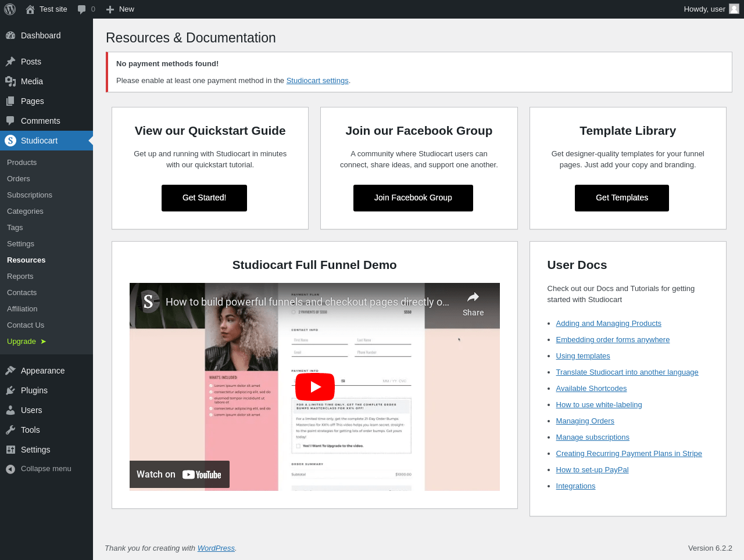Click the WordPress logo icon
The height and width of the screenshot is (560, 744).
point(10,9)
